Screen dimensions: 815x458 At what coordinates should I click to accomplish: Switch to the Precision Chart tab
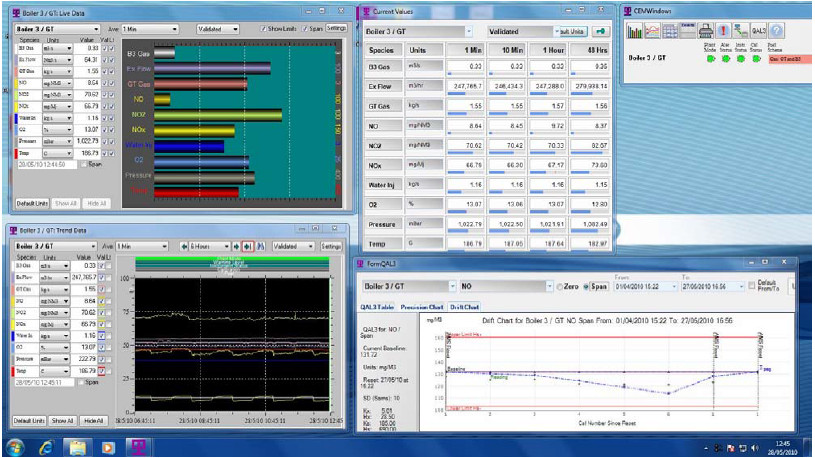coord(424,307)
